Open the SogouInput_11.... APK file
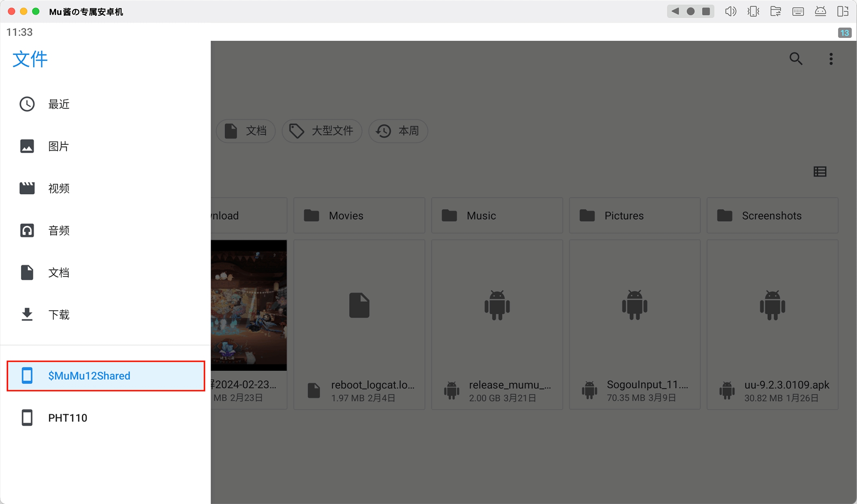This screenshot has height=504, width=857. [635, 325]
